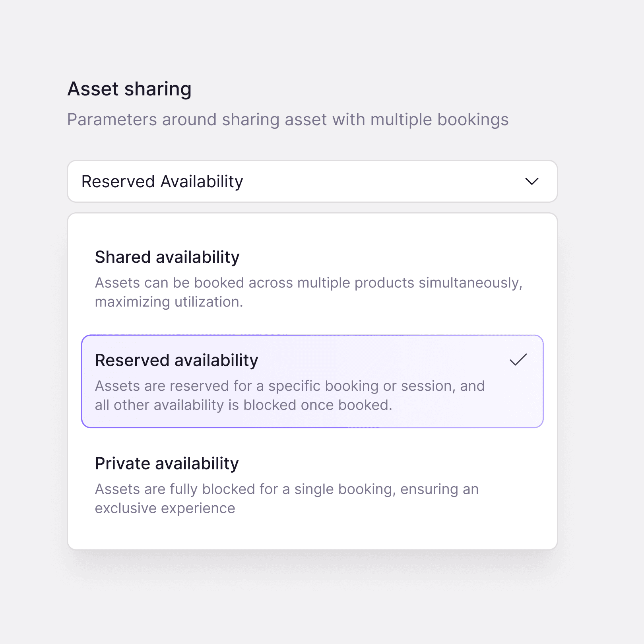644x644 pixels.
Task: Open the Reserved Availability dropdown field
Action: pyautogui.click(x=312, y=182)
